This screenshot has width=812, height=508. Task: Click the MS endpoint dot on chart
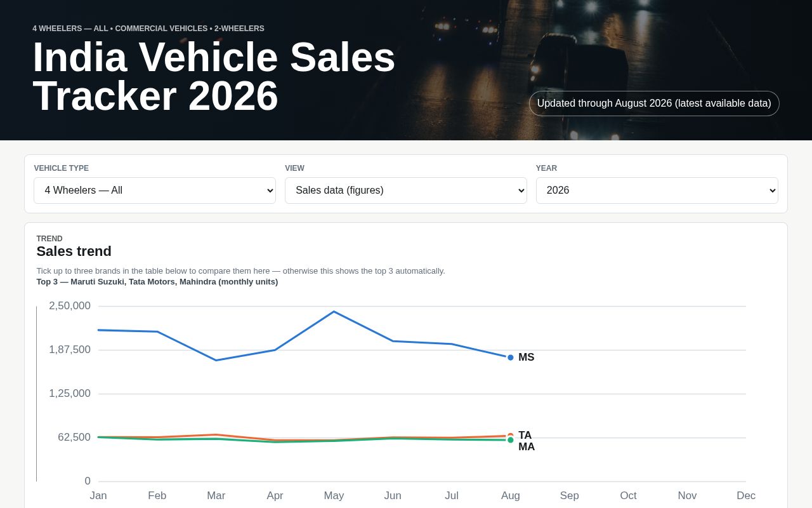[x=511, y=358]
